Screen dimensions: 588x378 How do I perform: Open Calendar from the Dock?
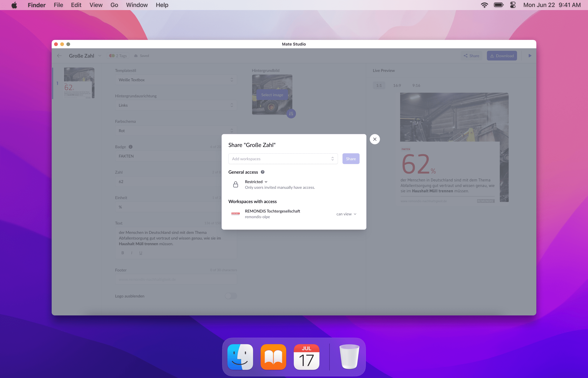[307, 357]
